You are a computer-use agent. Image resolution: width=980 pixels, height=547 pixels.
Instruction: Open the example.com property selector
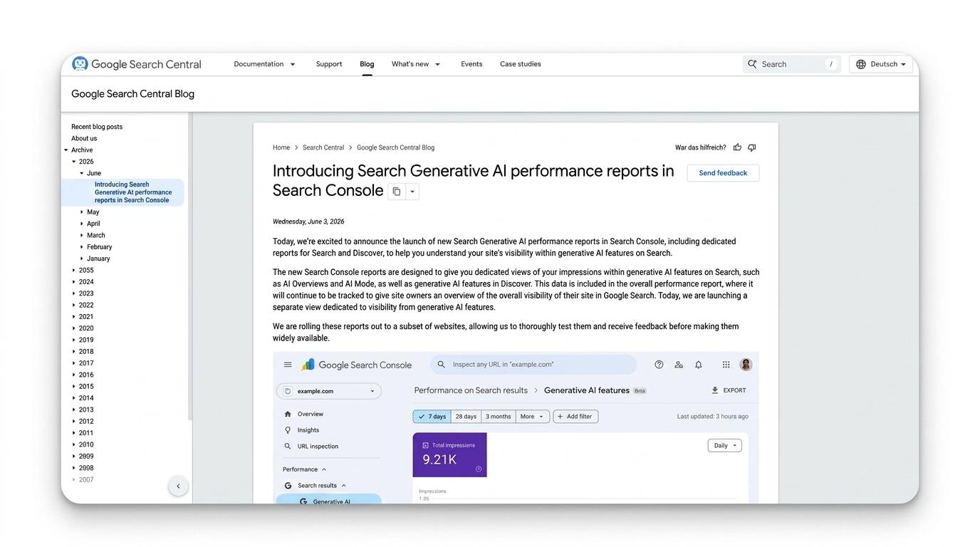(329, 391)
